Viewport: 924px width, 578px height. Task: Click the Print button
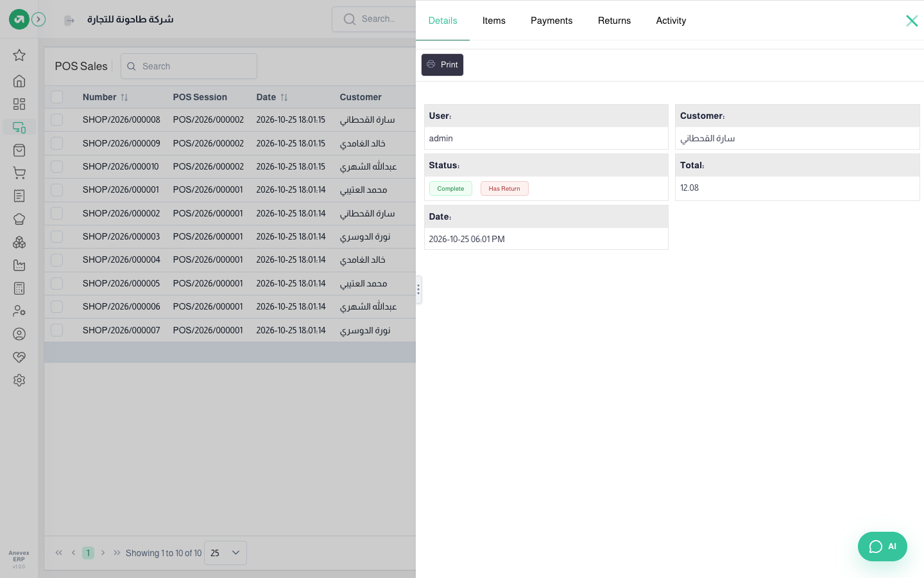(x=442, y=65)
